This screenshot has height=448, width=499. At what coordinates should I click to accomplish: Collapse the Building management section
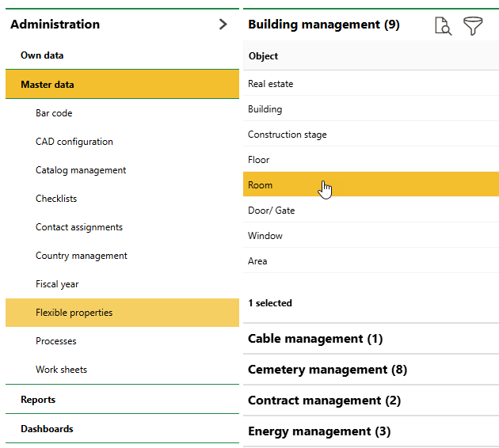(x=324, y=25)
